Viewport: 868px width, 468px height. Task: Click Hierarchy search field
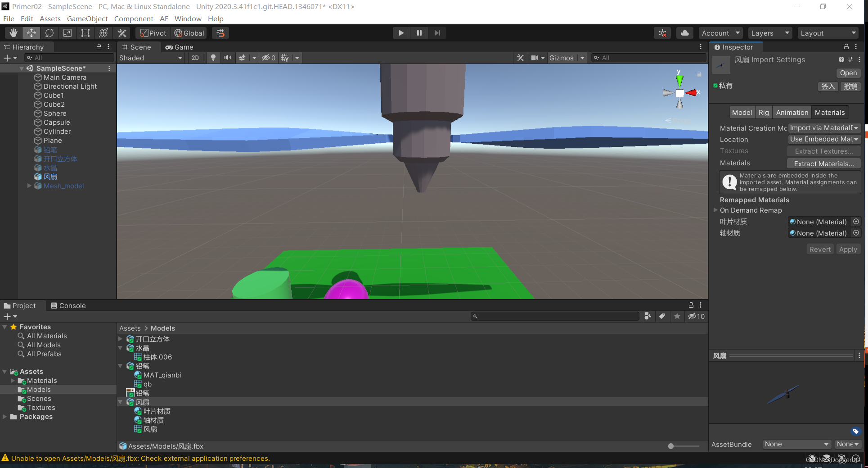70,58
